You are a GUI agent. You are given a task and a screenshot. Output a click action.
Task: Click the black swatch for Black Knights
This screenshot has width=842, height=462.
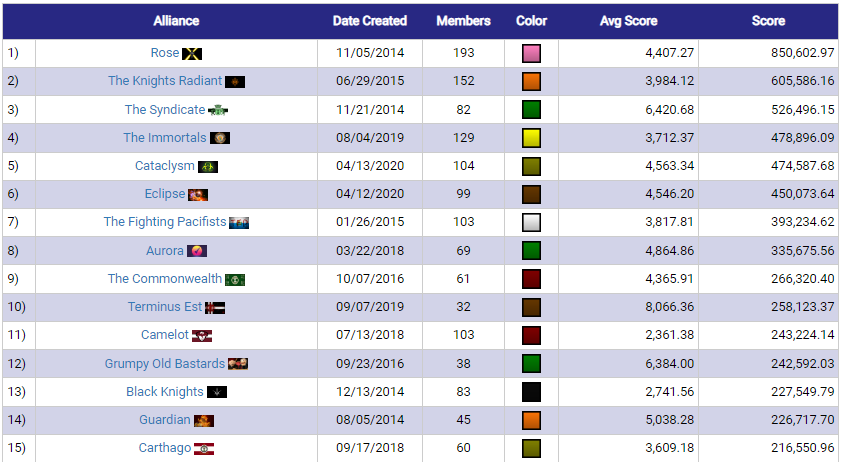click(x=532, y=392)
